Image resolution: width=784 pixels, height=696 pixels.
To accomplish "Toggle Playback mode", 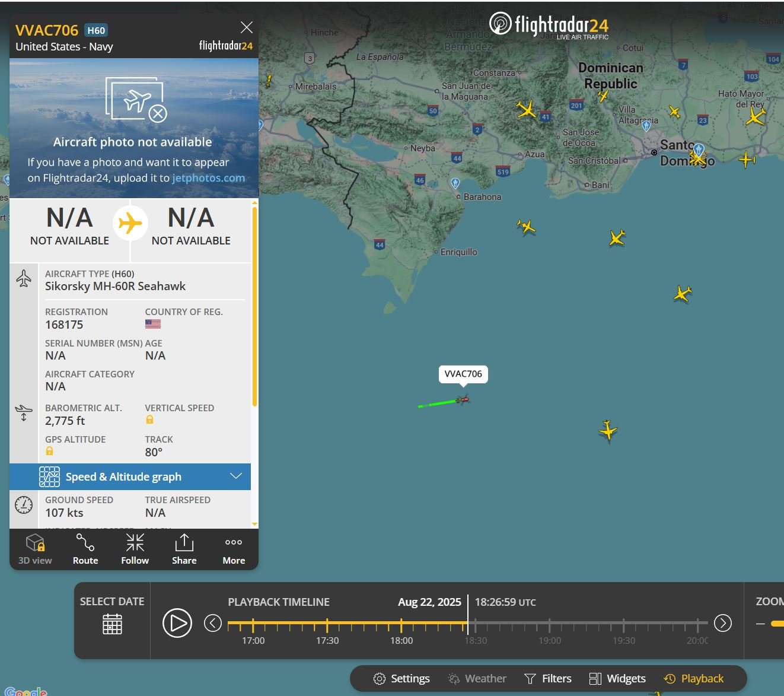I will click(694, 678).
